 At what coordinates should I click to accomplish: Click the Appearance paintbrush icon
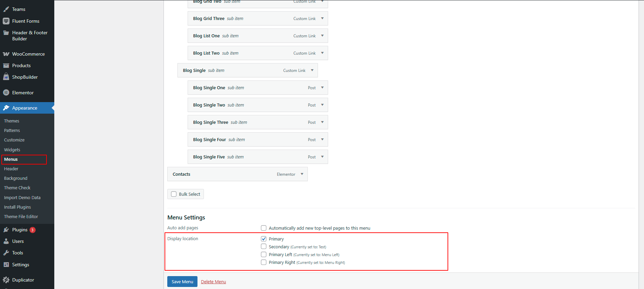[6, 108]
